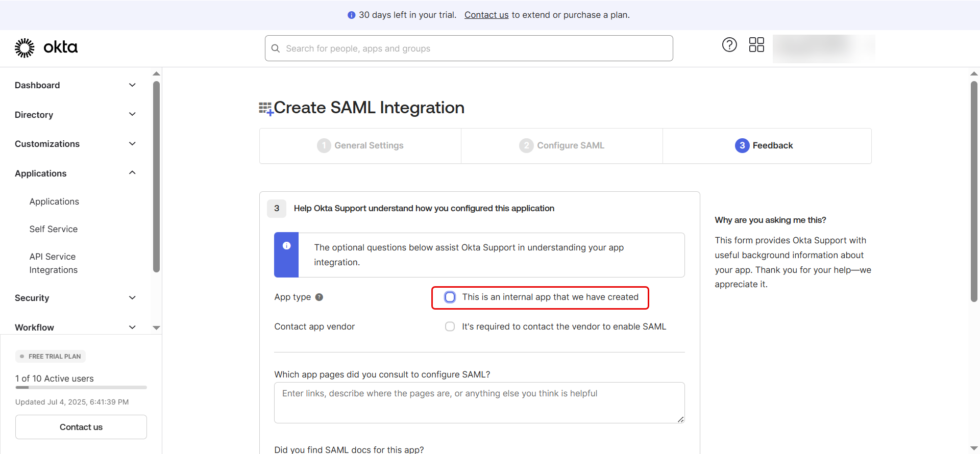Check 'required to contact the vendor' checkbox
The width and height of the screenshot is (980, 454).
450,326
